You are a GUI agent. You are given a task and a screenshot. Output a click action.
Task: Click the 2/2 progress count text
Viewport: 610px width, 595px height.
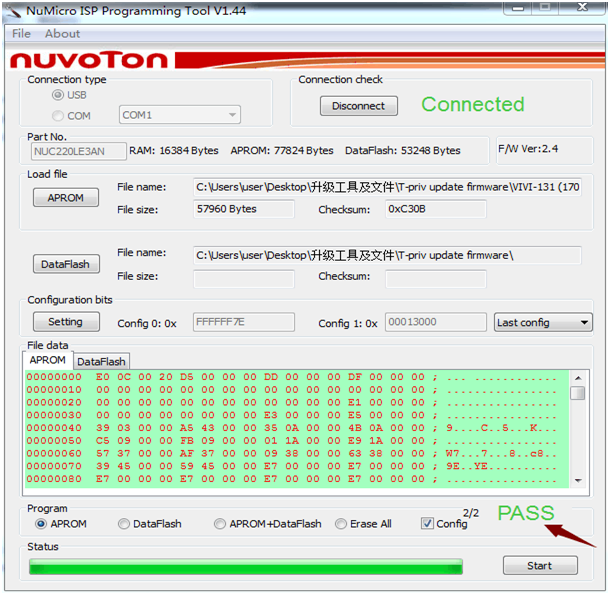click(471, 513)
